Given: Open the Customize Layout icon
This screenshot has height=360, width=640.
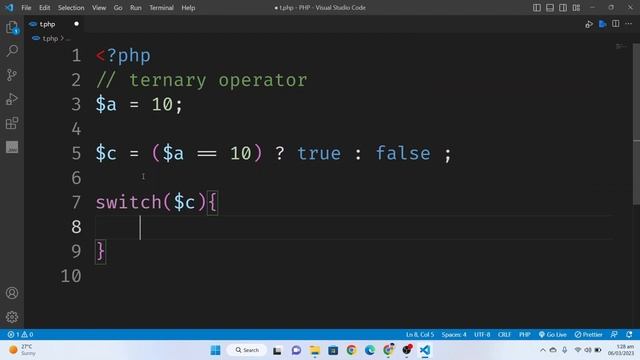Looking at the screenshot, I should pyautogui.click(x=576, y=8).
